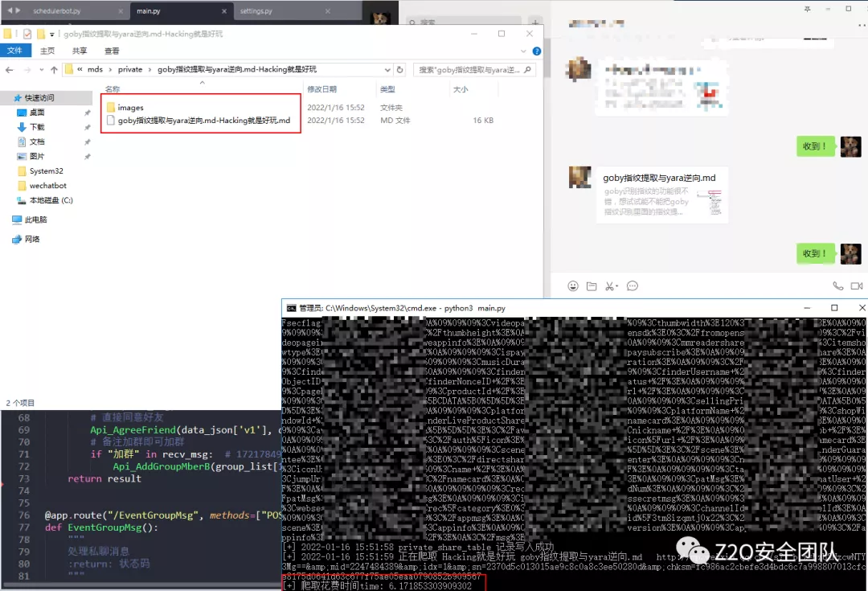Open the images folder icon in file list
The image size is (868, 591).
point(111,108)
